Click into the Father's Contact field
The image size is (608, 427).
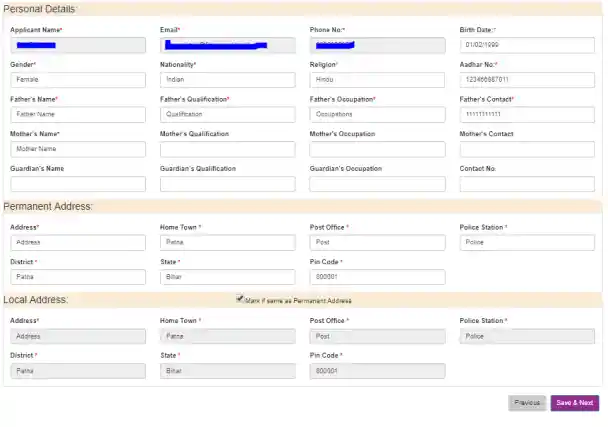[x=527, y=115]
